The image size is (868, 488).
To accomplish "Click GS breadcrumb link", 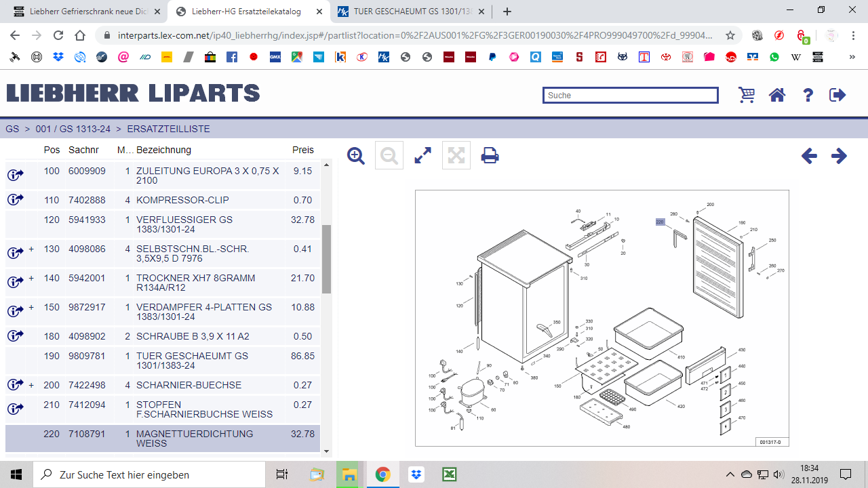I will (12, 129).
